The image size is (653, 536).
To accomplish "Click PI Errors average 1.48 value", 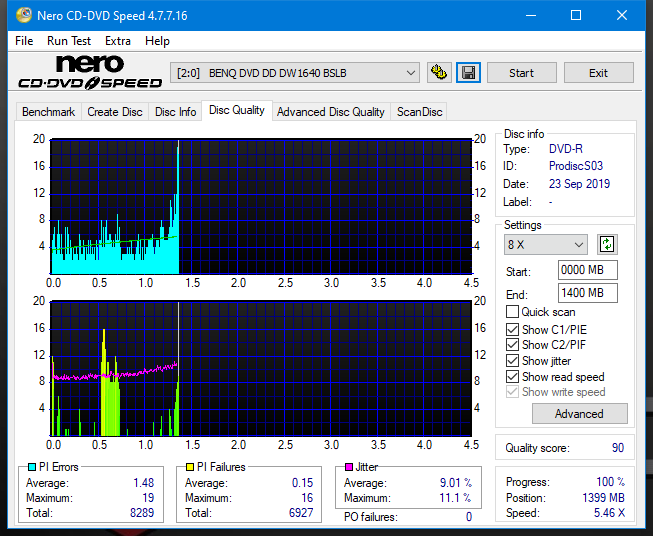I will 144,483.
